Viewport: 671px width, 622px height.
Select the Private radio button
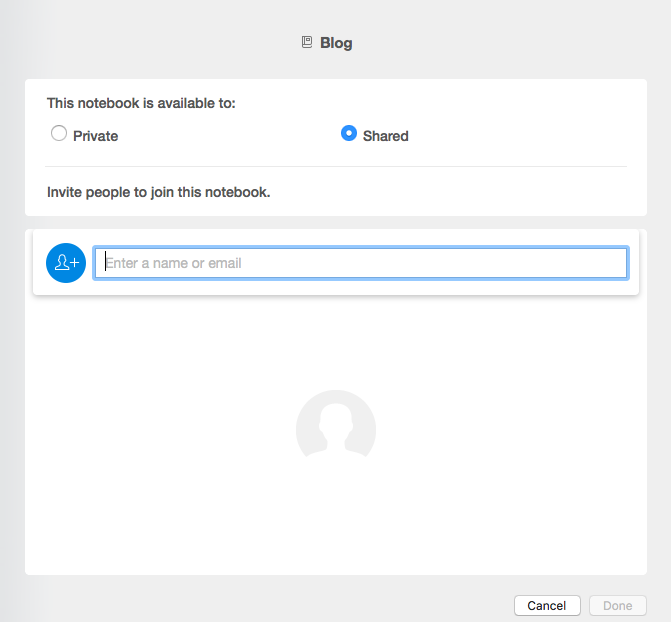[x=59, y=133]
